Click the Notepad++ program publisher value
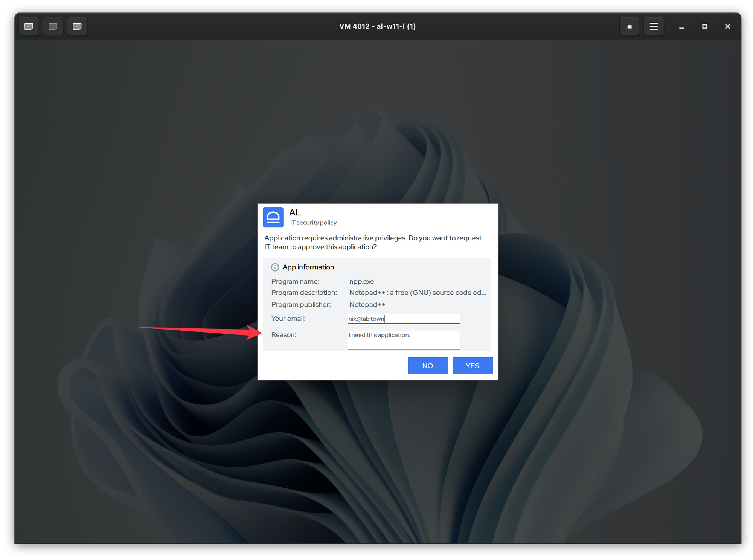Viewport: 753px width, 560px height. point(367,304)
